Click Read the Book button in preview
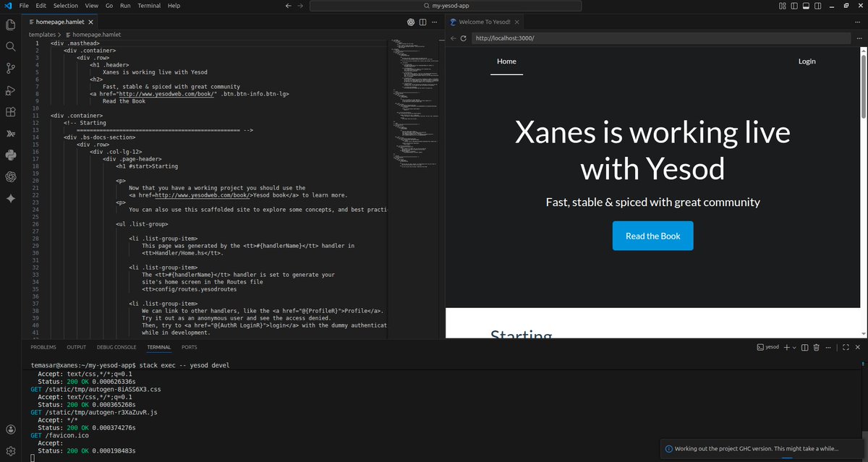 652,236
